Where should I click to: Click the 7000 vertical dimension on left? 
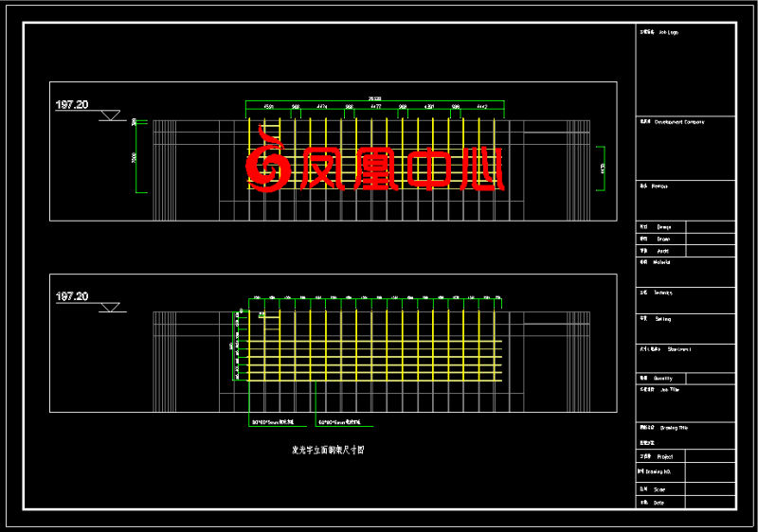point(134,157)
